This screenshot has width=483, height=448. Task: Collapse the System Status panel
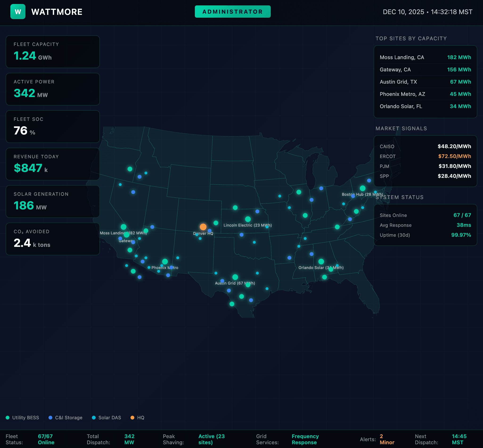pyautogui.click(x=400, y=197)
